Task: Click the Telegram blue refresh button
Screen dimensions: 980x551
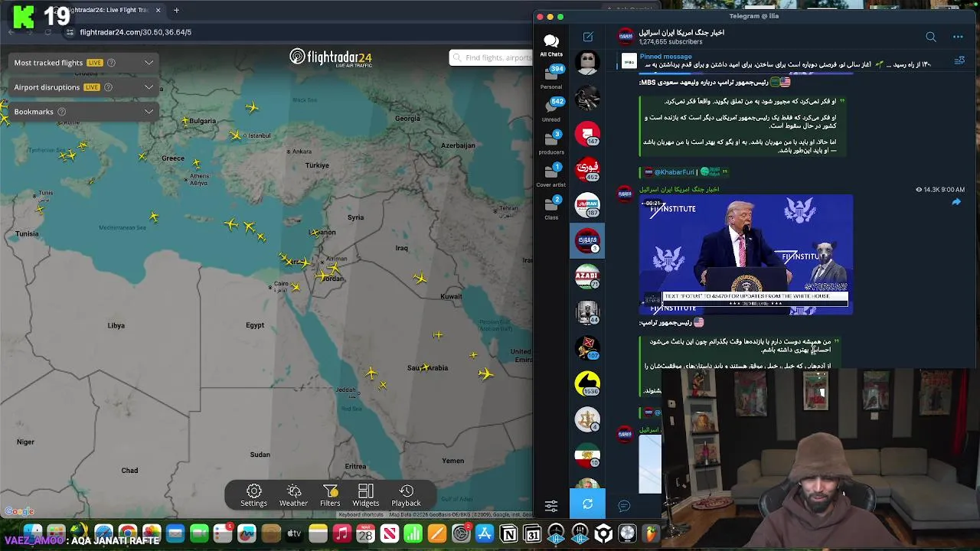Action: [587, 504]
